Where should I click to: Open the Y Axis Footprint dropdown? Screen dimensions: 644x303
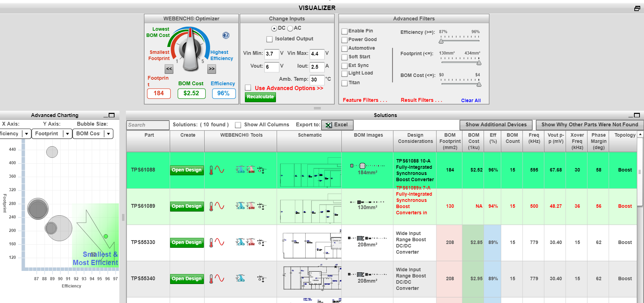[x=68, y=134]
